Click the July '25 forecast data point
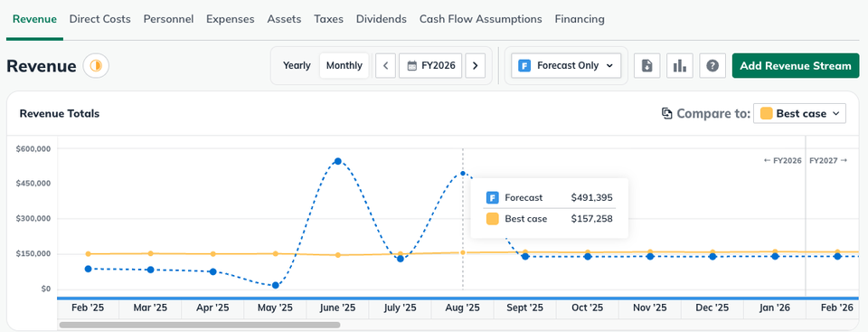Screen dimensions: 868x332 point(401,259)
